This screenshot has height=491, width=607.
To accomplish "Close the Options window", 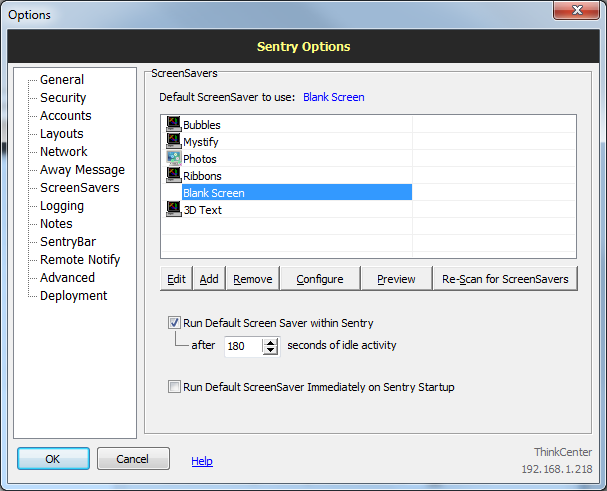I will 576,10.
